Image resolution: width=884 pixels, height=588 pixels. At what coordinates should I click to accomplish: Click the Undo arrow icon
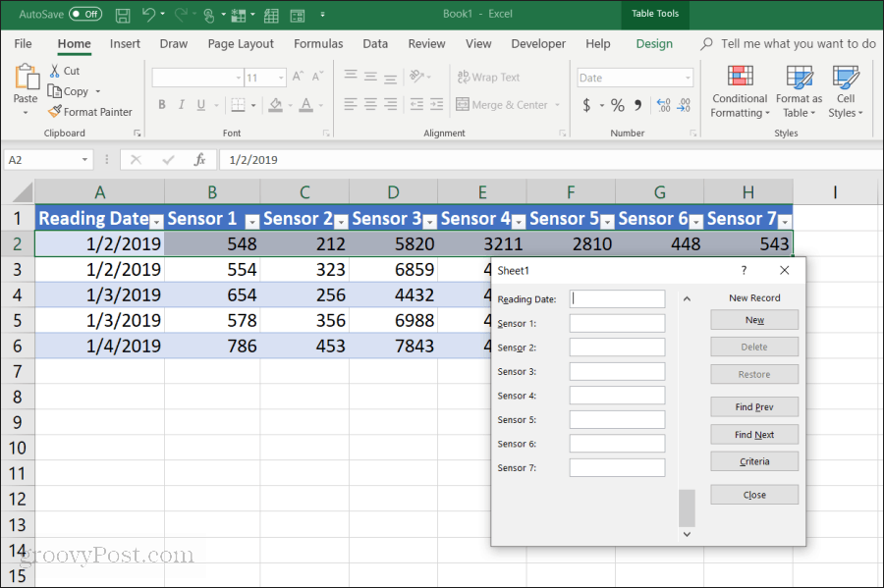click(148, 15)
